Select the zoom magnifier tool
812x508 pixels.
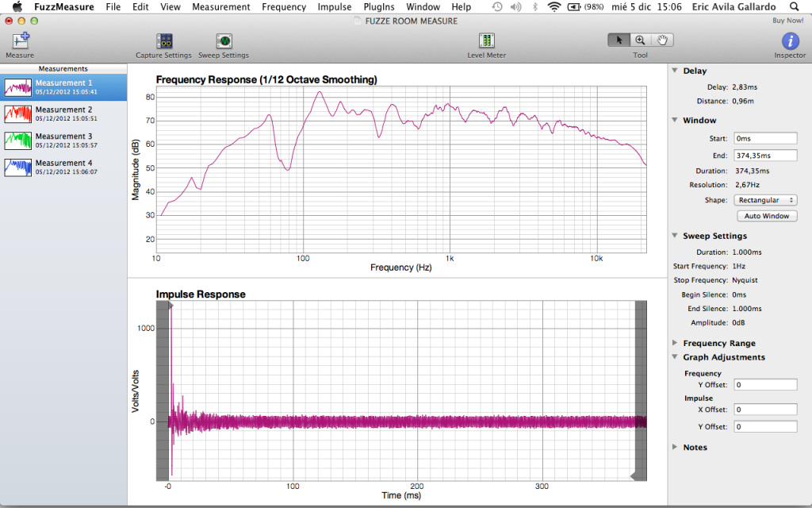tap(640, 40)
